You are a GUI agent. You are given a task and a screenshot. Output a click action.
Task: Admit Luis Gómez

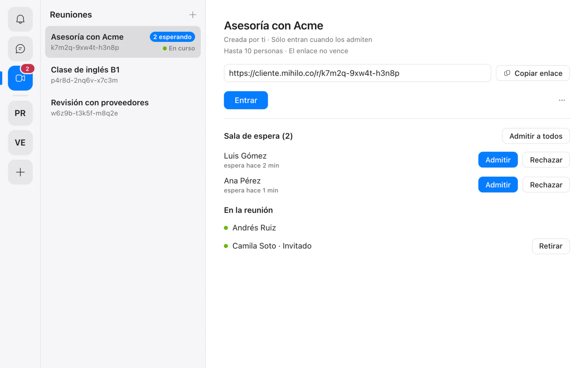coord(498,160)
